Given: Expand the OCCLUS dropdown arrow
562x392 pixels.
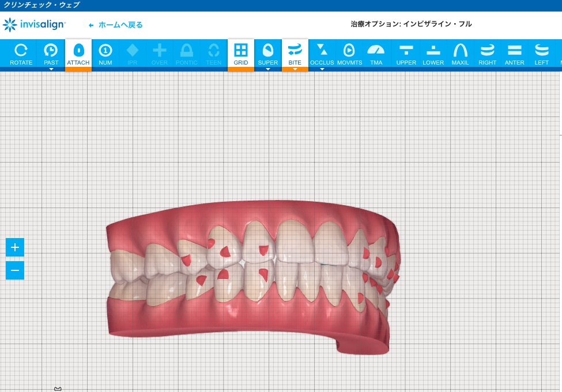Looking at the screenshot, I should point(322,69).
